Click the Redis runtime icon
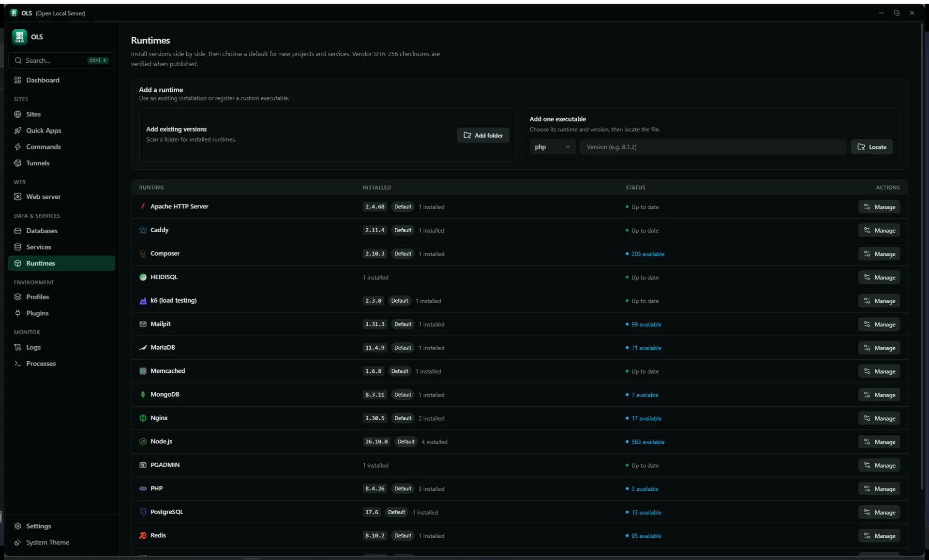 pyautogui.click(x=143, y=535)
